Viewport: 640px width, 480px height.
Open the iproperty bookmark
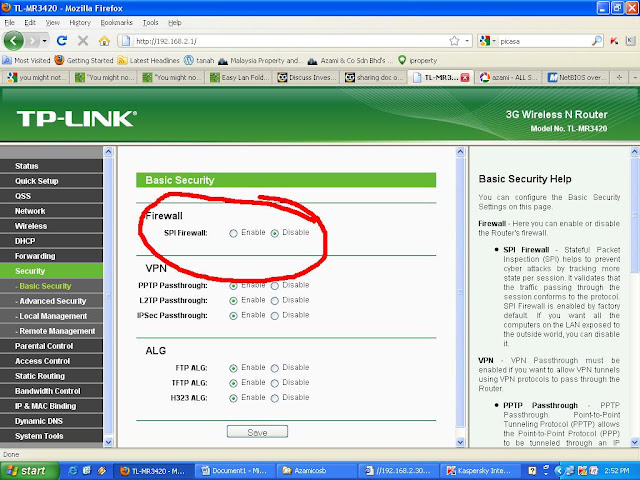click(418, 60)
